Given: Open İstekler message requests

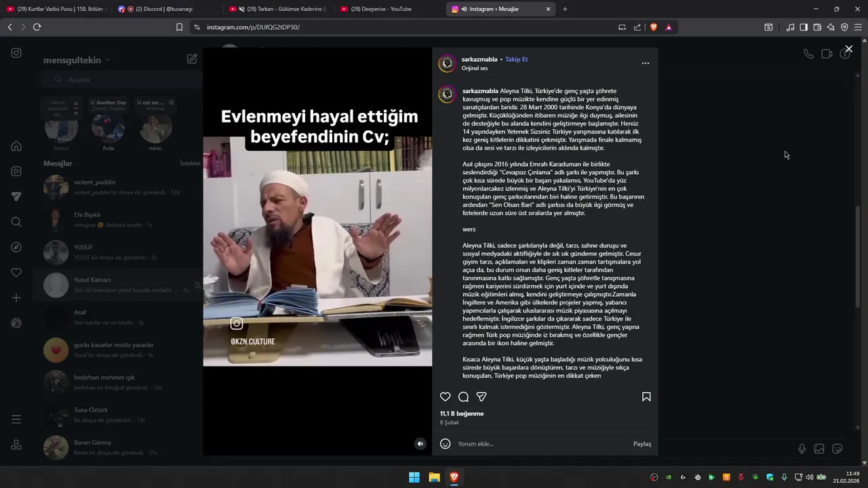Looking at the screenshot, I should pyautogui.click(x=191, y=163).
